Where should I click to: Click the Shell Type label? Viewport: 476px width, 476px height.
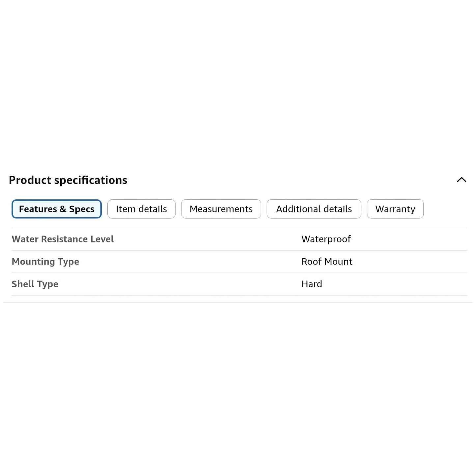coord(35,284)
